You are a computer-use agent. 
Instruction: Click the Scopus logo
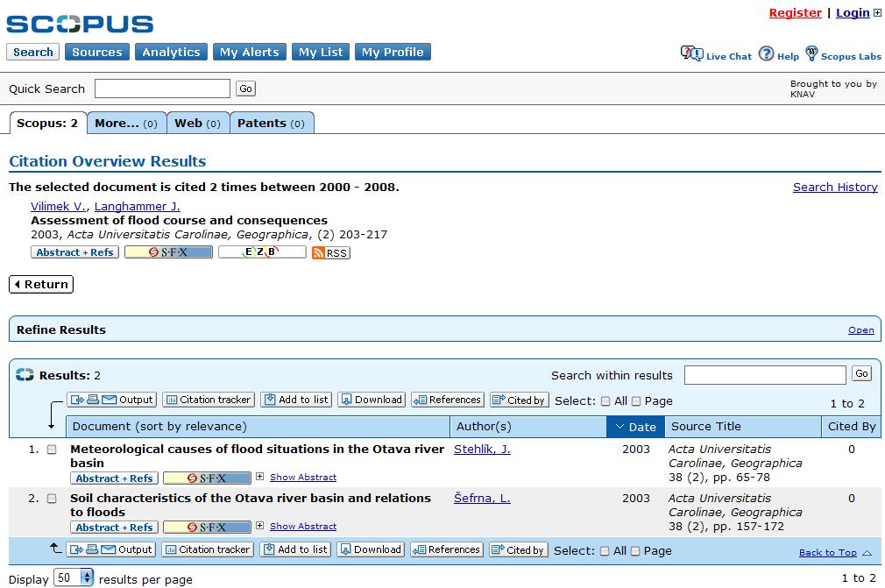pos(80,24)
